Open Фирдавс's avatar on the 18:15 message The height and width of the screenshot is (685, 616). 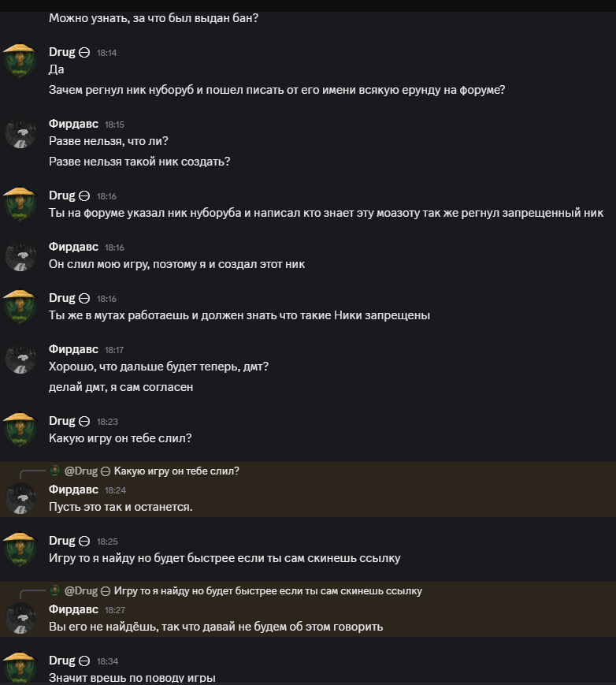[x=20, y=132]
